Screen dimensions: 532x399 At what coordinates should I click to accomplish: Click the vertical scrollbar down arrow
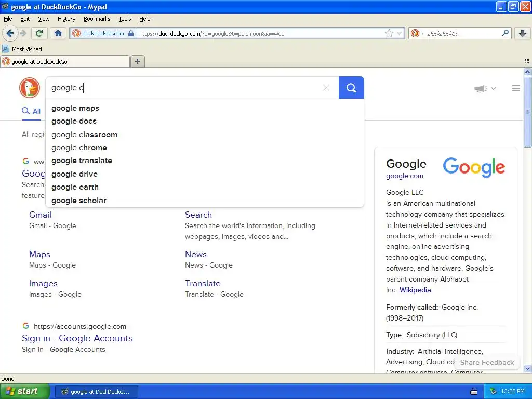pos(527,369)
